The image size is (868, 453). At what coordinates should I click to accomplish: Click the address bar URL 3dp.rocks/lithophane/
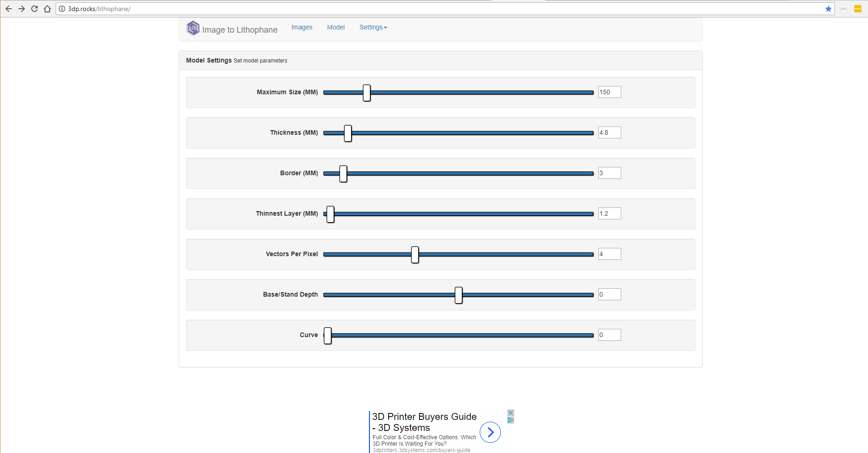pos(99,9)
